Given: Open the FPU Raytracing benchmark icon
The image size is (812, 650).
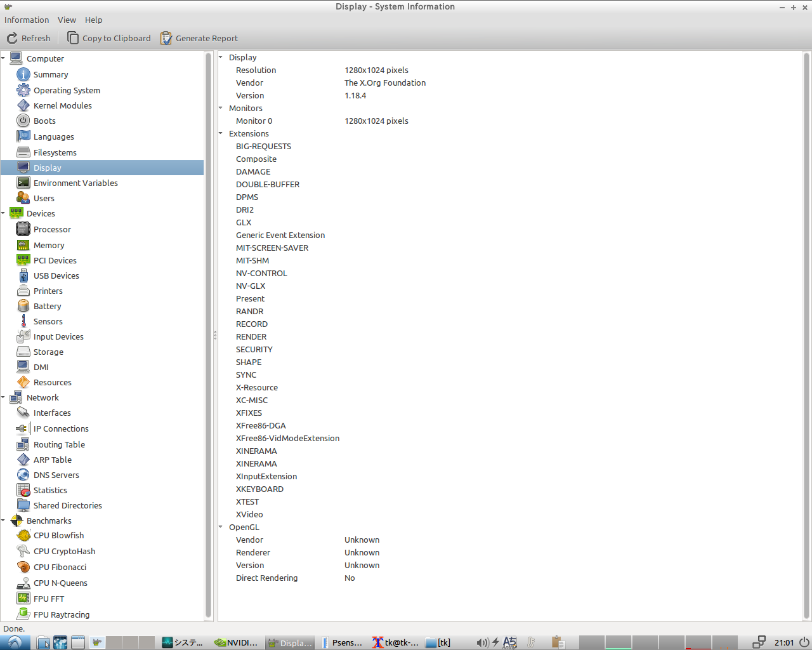Looking at the screenshot, I should (23, 614).
